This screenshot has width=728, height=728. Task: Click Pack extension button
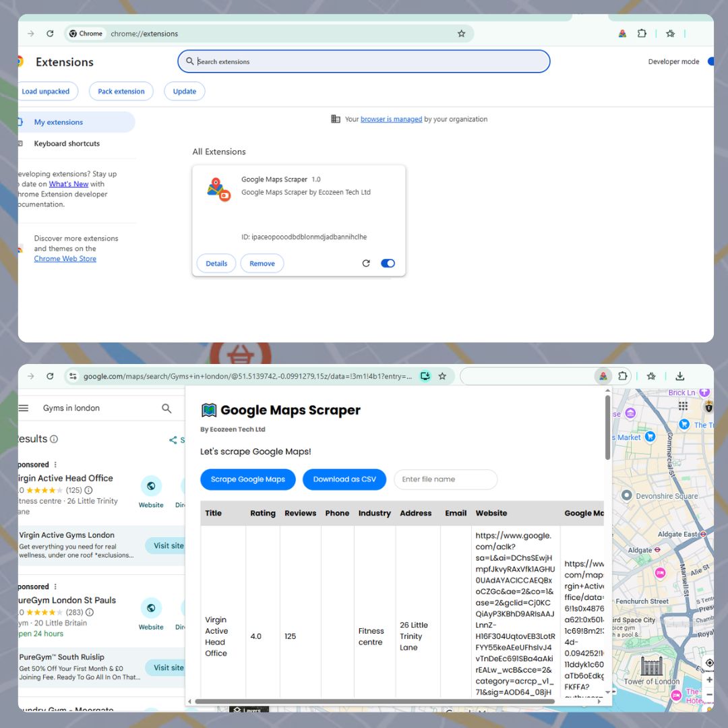coord(121,92)
